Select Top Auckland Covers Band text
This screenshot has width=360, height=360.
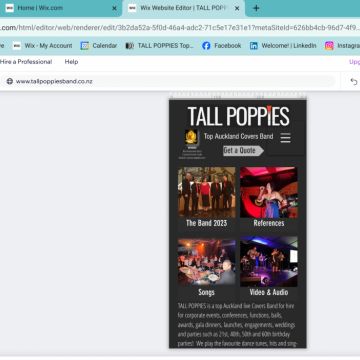coord(238,136)
